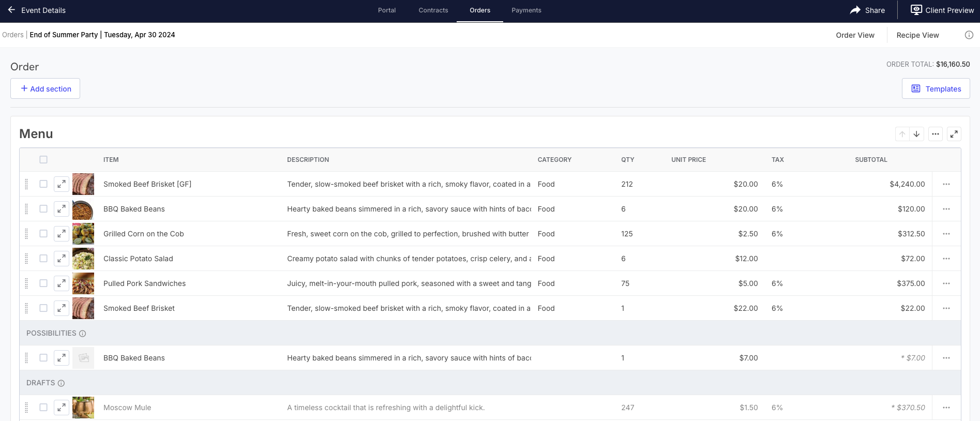Screen dimensions: 980x421
Task: Expand the BBQ Baked Beans food row
Action: [61, 209]
